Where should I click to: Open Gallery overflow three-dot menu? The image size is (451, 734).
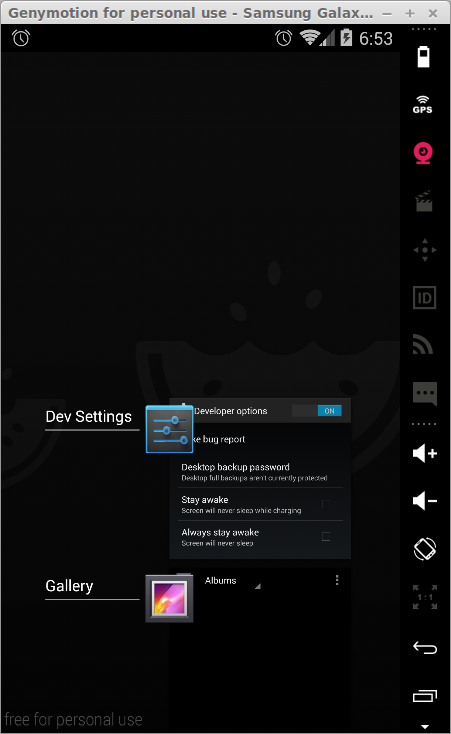[337, 580]
